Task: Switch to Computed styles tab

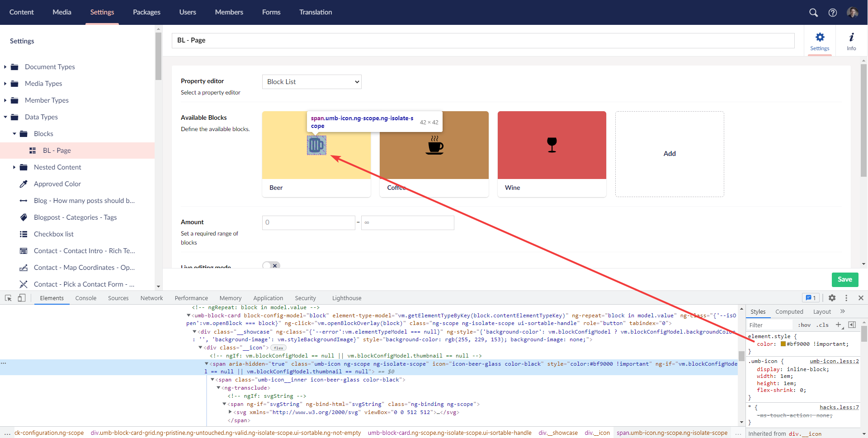Action: (x=789, y=311)
